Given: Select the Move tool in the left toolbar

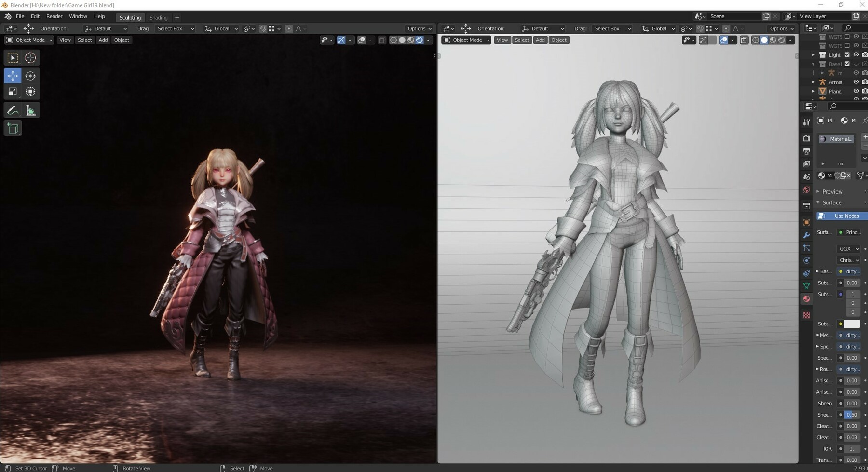Looking at the screenshot, I should pyautogui.click(x=13, y=76).
